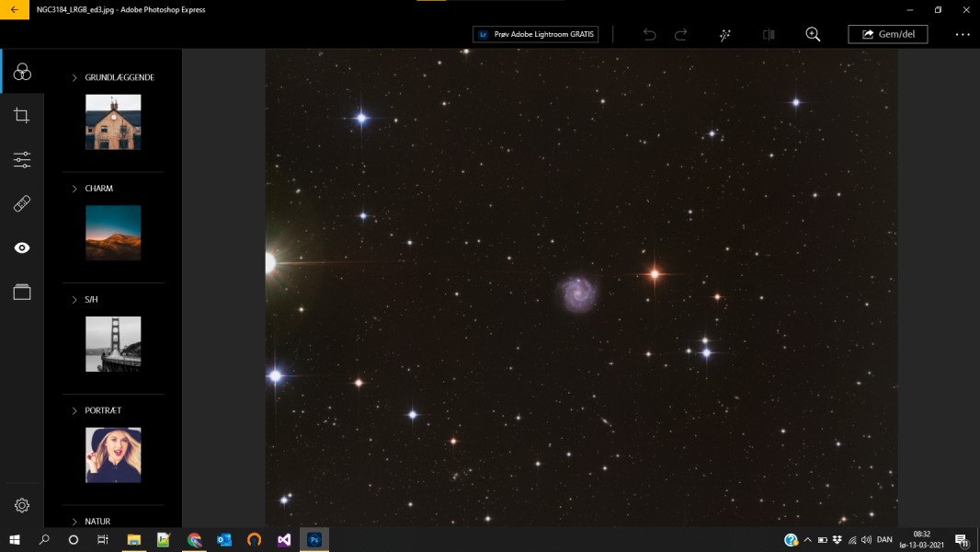Open Chrome from the taskbar
The image size is (980, 552).
click(x=194, y=539)
